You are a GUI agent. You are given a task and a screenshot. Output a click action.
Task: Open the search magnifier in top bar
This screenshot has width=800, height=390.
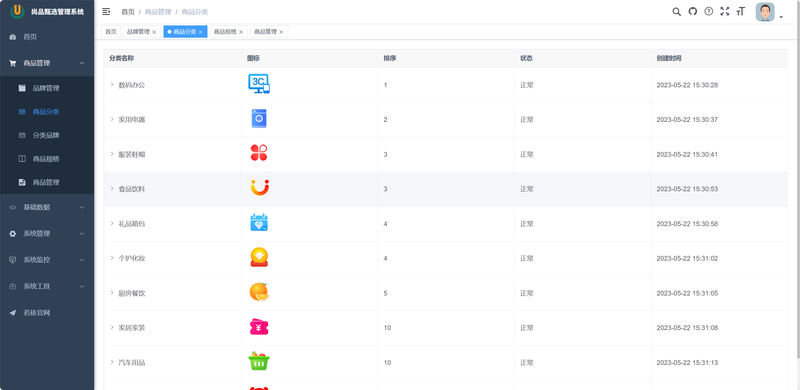coord(677,12)
